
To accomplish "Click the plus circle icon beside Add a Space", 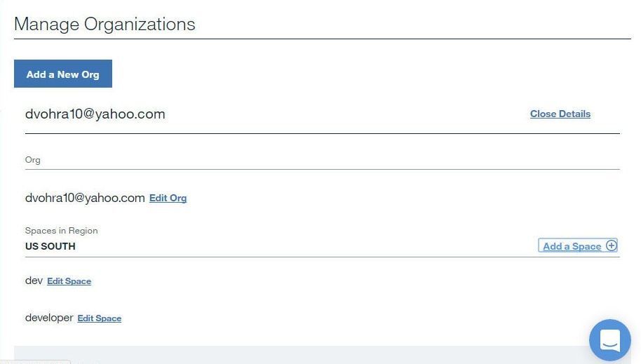I will [x=611, y=245].
